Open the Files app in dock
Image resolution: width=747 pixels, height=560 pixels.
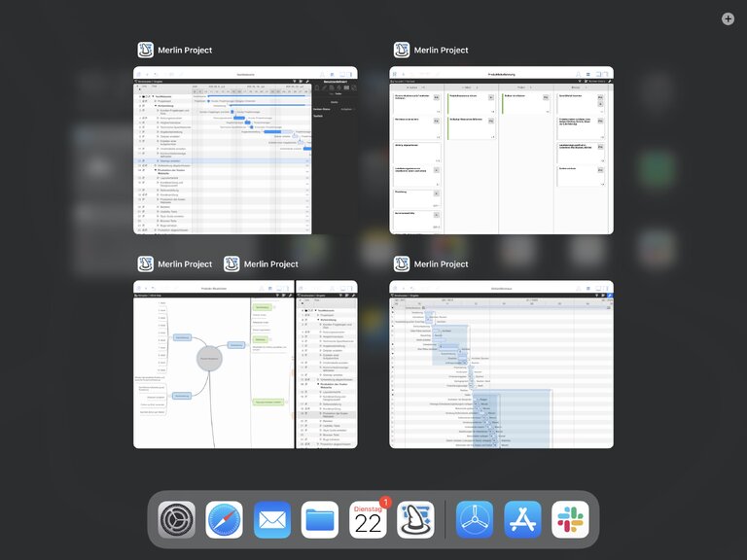(320, 519)
